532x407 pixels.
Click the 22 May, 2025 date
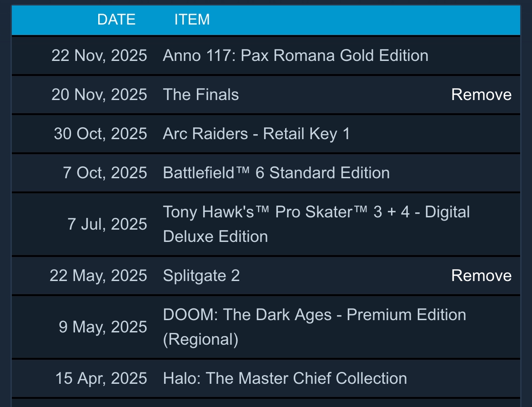point(98,276)
